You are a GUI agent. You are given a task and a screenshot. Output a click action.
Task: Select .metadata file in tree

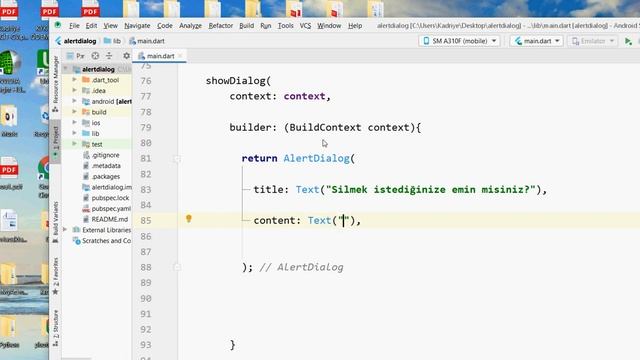(106, 166)
